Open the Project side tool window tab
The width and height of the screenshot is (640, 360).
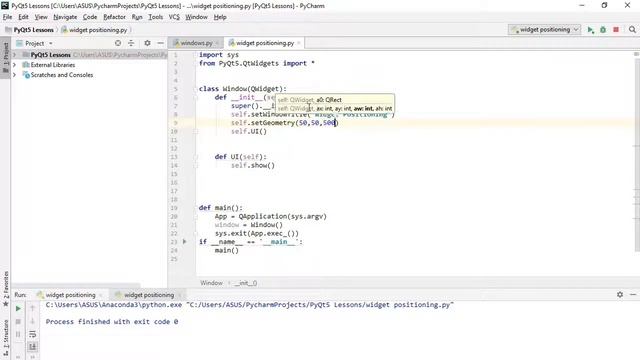(x=6, y=58)
